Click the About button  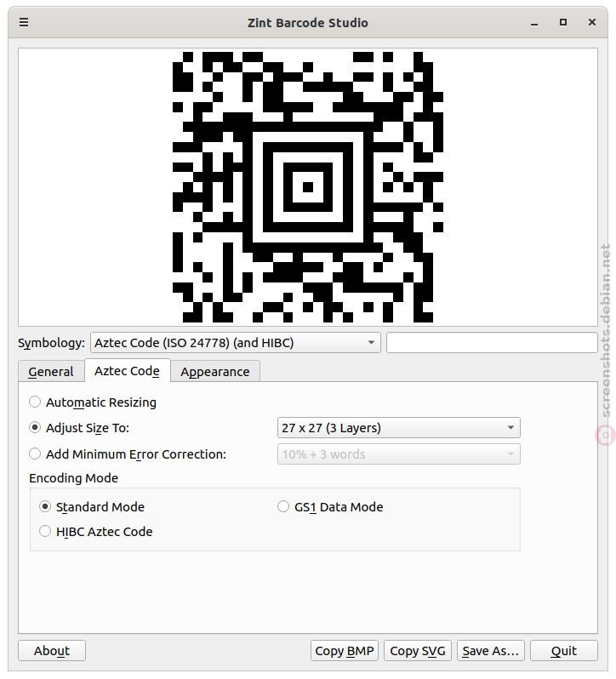(52, 650)
